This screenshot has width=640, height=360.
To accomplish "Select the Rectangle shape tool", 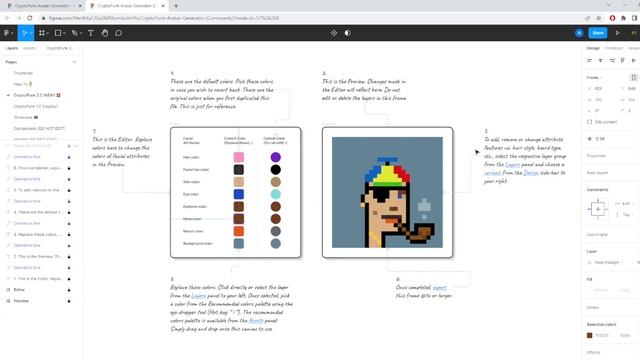I will click(59, 33).
